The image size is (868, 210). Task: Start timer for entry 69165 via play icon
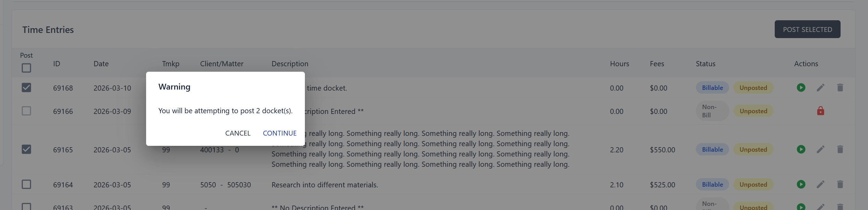click(x=801, y=150)
